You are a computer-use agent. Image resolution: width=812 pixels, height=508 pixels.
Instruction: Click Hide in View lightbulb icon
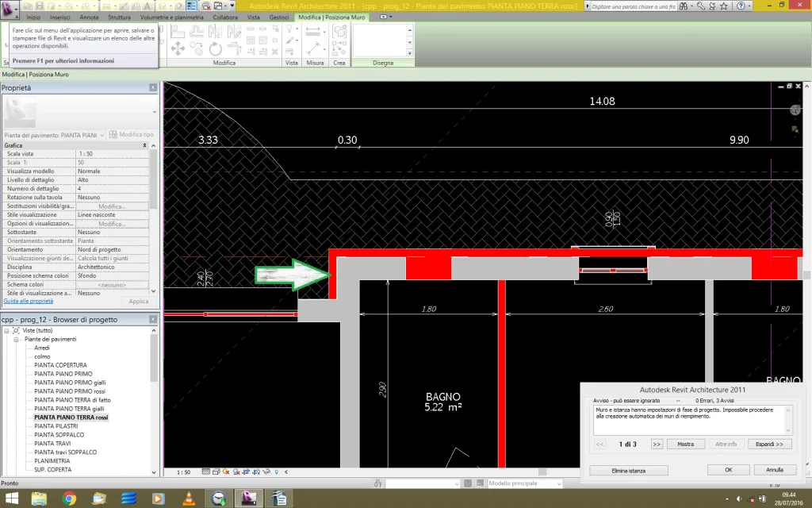[289, 29]
